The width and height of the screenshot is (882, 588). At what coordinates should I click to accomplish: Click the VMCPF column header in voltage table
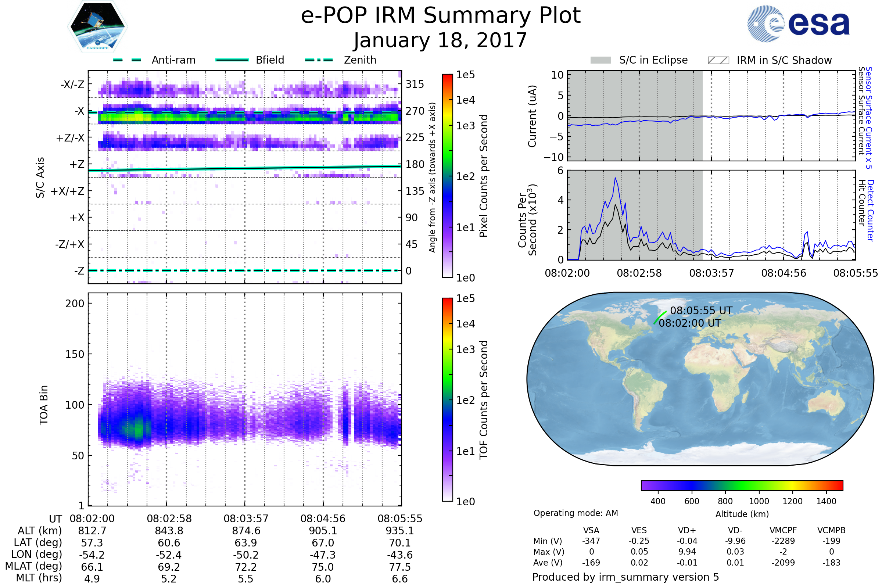coord(783,530)
